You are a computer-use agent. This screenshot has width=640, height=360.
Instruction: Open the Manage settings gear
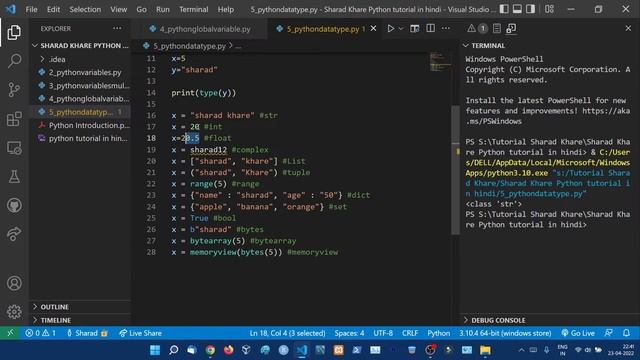[14, 311]
